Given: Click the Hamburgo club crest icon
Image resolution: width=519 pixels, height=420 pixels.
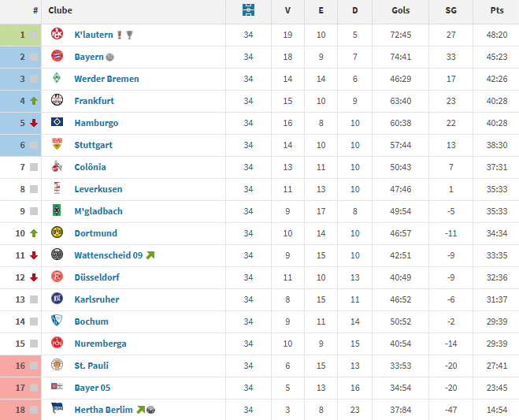Looking at the screenshot, I should (x=57, y=123).
